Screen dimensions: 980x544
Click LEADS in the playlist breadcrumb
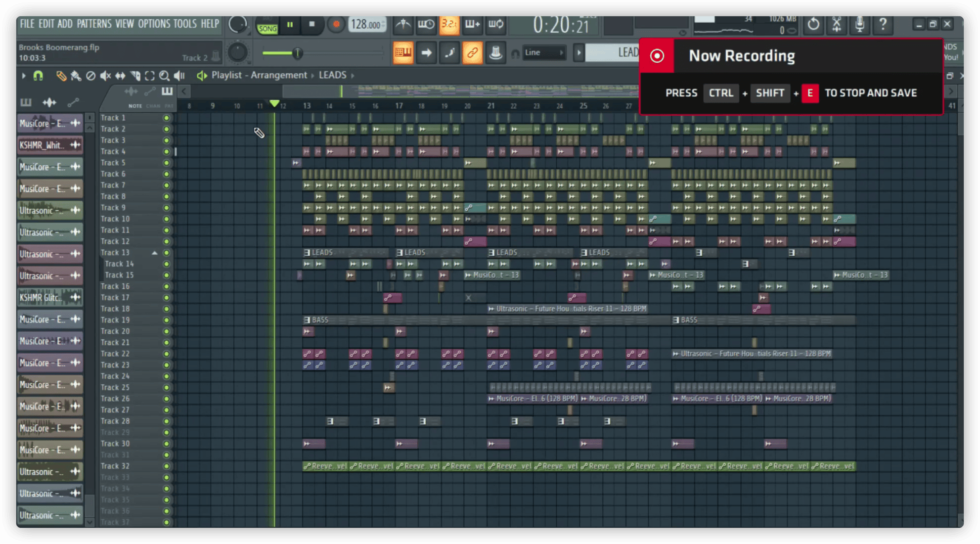[332, 75]
